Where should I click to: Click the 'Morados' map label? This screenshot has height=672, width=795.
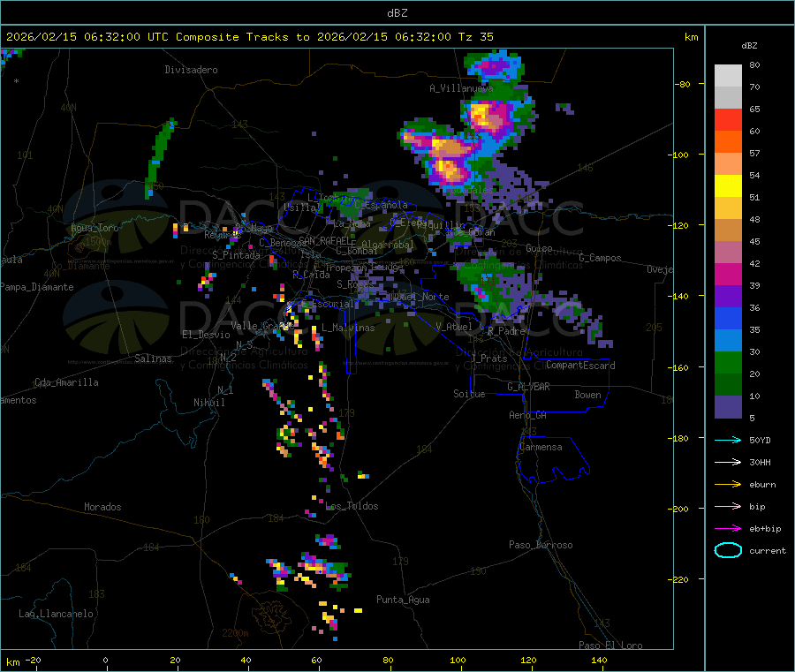(102, 507)
